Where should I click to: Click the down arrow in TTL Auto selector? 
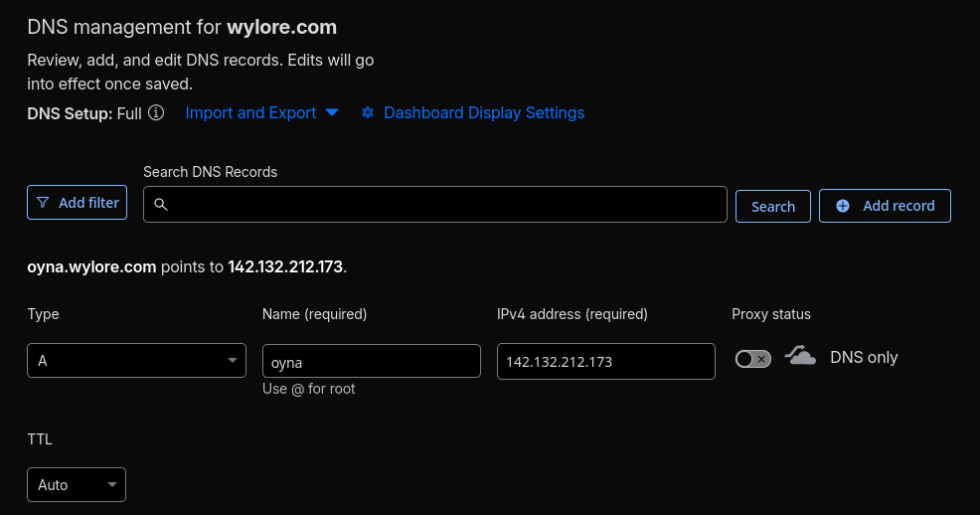(110, 485)
